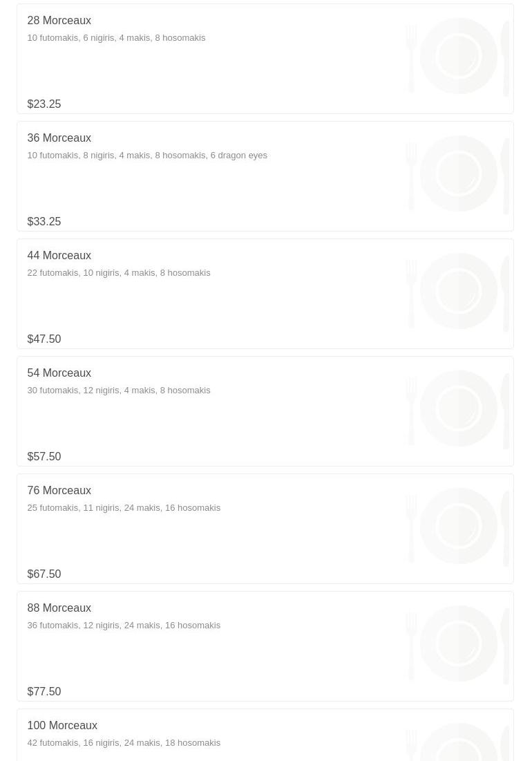Open the 36 Morceaux item title
Screen dimensions: 532x761
coord(59,138)
